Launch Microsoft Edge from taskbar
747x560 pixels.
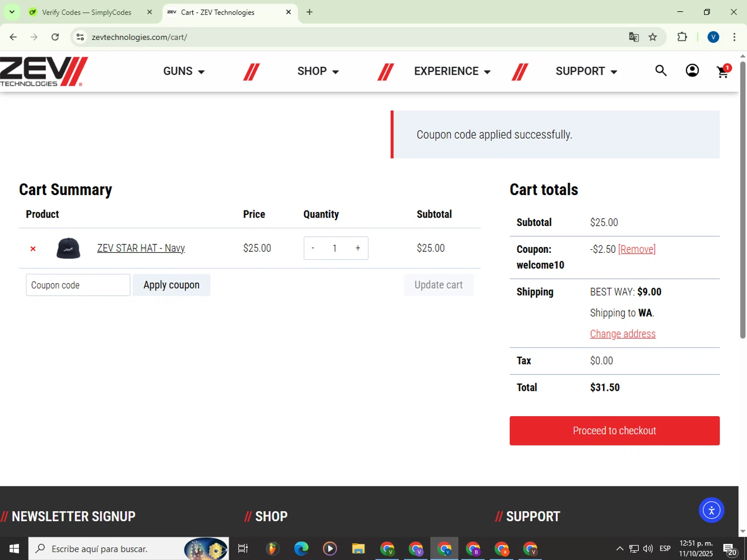click(301, 549)
